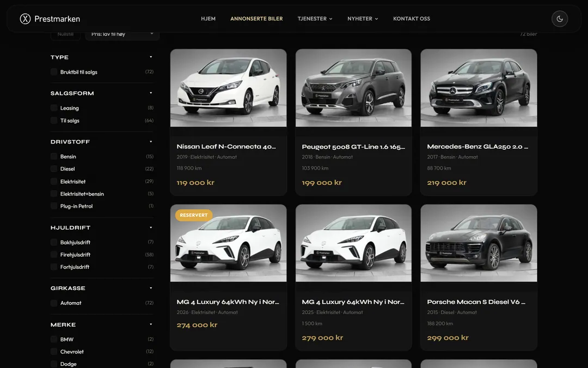The height and width of the screenshot is (368, 588).
Task: Enable the Diesel fuel filter
Action: click(x=54, y=168)
